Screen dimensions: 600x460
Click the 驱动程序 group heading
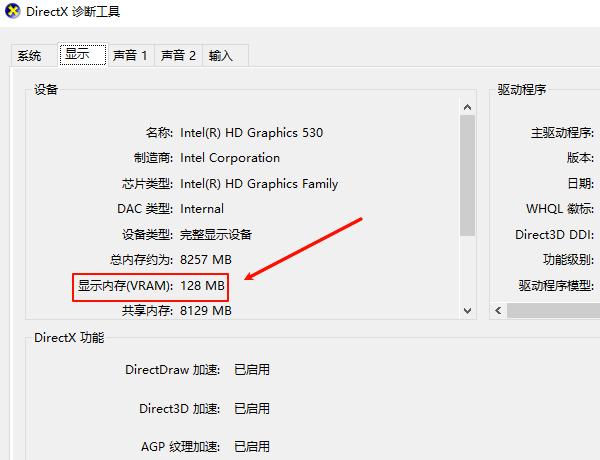pyautogui.click(x=522, y=90)
